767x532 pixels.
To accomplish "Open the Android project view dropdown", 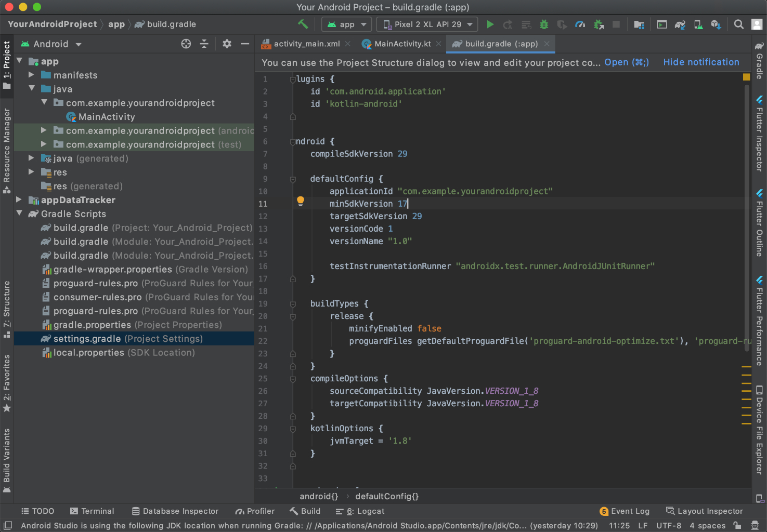I will point(51,44).
